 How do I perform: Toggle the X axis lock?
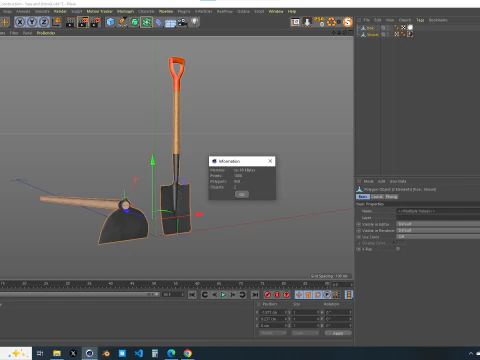tap(20, 22)
